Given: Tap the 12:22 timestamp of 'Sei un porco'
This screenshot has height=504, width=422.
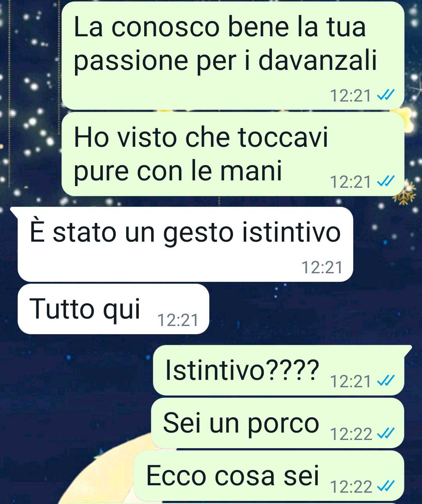Looking at the screenshot, I should [351, 434].
